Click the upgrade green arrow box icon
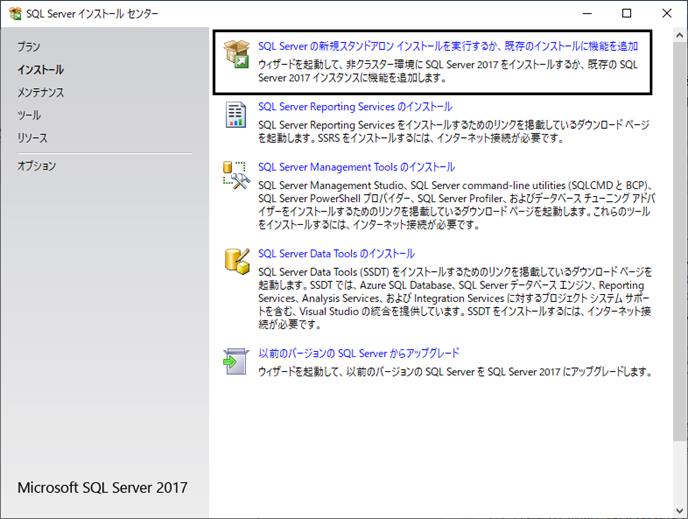 (236, 362)
